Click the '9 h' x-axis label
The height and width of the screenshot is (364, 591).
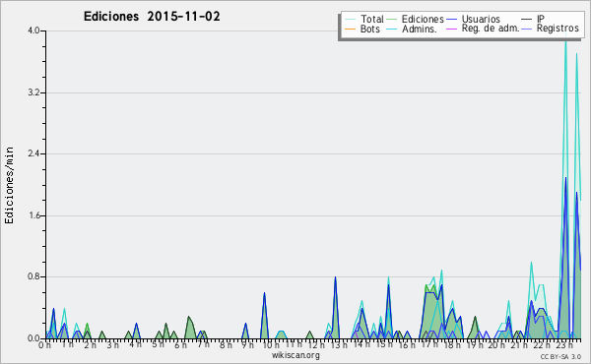pyautogui.click(x=247, y=344)
